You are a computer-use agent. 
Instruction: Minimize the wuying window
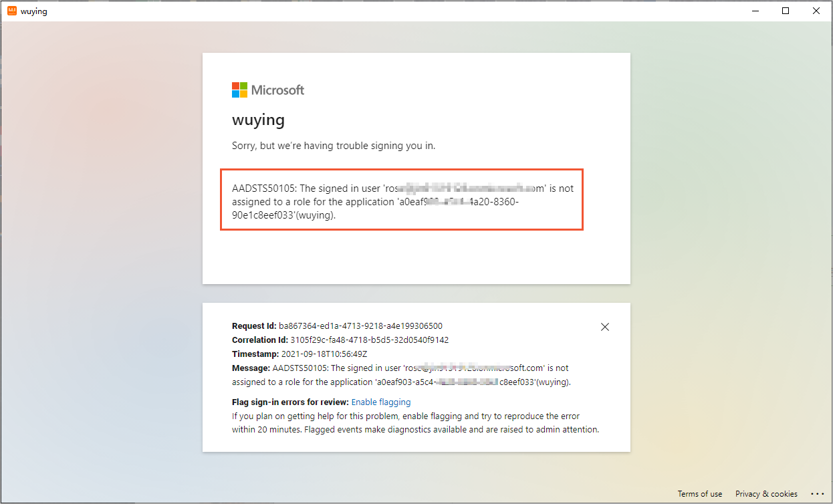click(755, 11)
